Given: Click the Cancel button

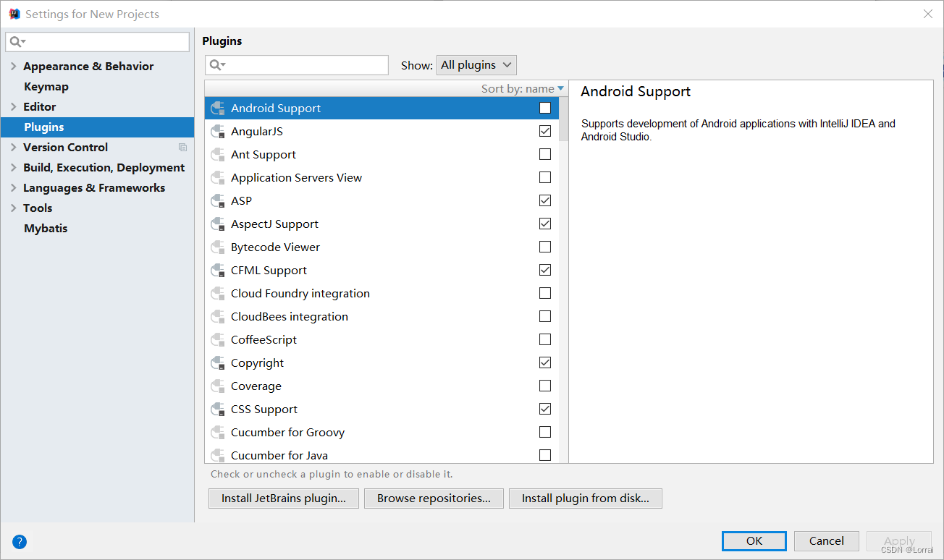Looking at the screenshot, I should [x=827, y=541].
